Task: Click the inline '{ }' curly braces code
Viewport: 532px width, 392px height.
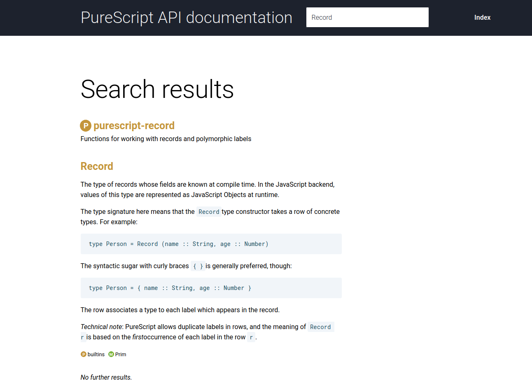Action: [x=198, y=266]
